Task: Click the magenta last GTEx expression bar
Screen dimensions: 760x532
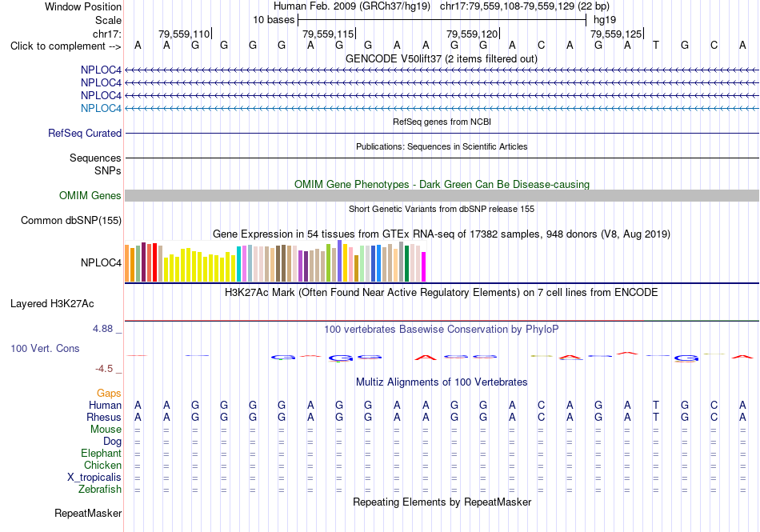Action: tap(423, 266)
